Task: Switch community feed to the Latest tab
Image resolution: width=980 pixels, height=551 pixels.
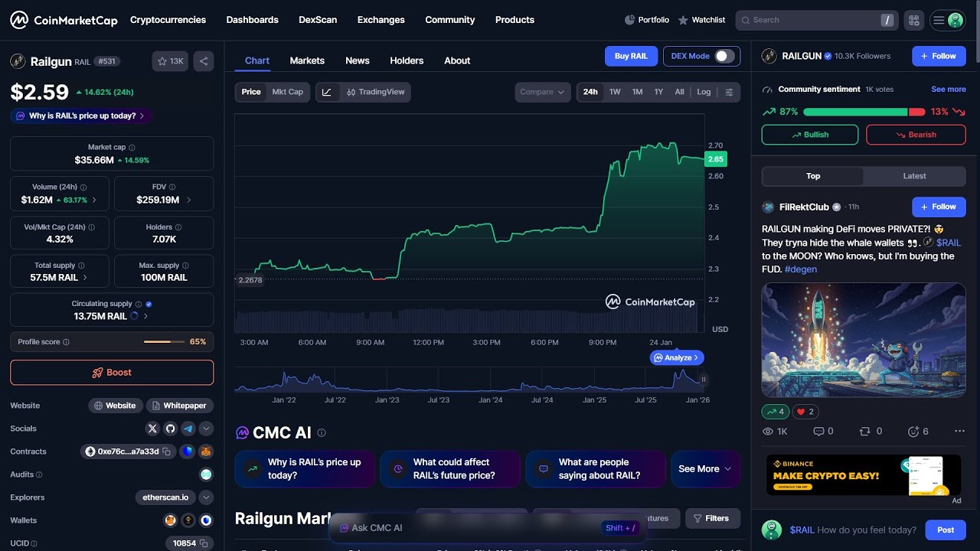Action: pyautogui.click(x=914, y=176)
